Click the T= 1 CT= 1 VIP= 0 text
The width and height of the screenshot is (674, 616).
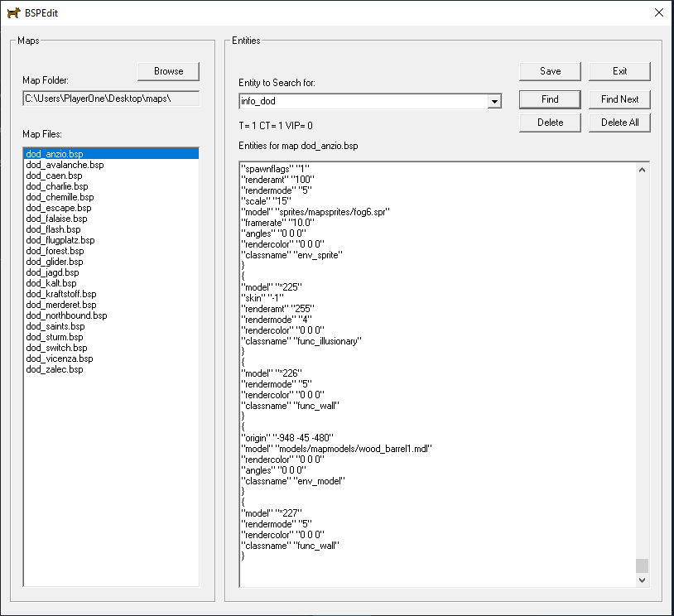[x=276, y=126]
